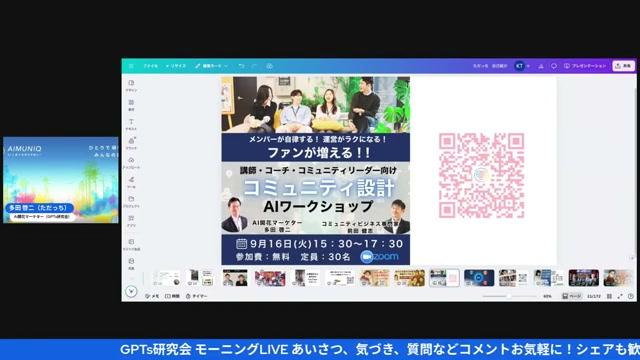This screenshot has width=640, height=360.
Task: Open the Resize menu
Action: 176,66
